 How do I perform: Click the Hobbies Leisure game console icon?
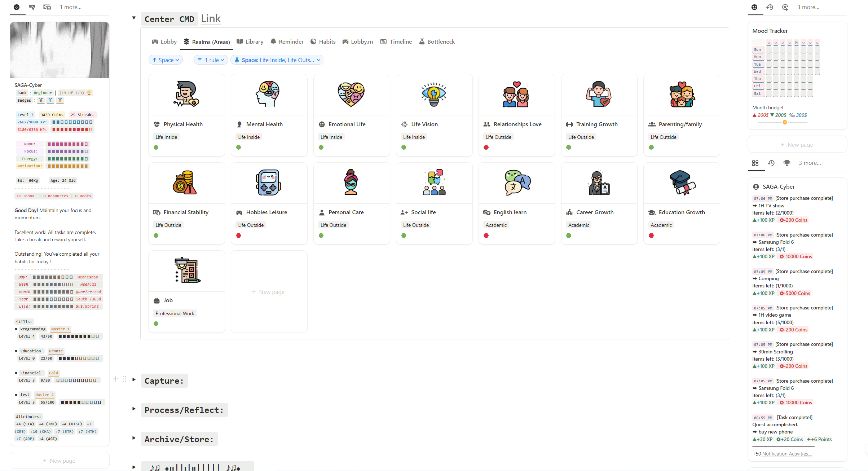(x=269, y=182)
